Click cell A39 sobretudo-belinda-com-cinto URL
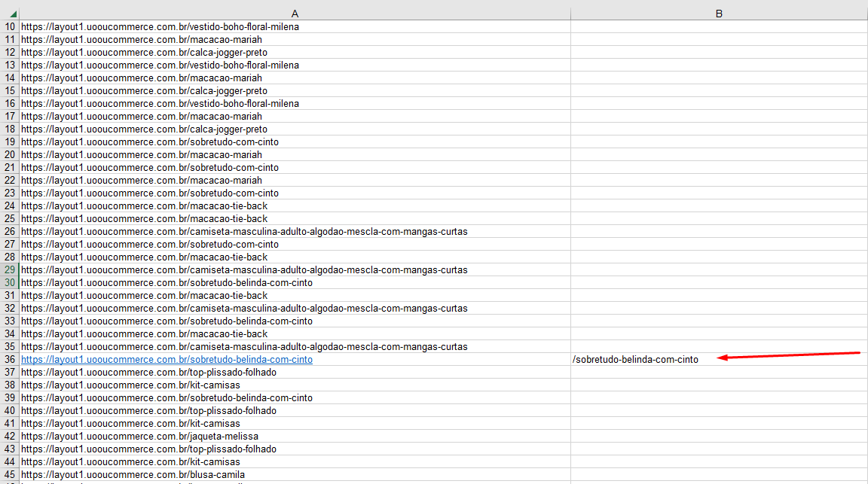The height and width of the screenshot is (484, 868). 295,397
